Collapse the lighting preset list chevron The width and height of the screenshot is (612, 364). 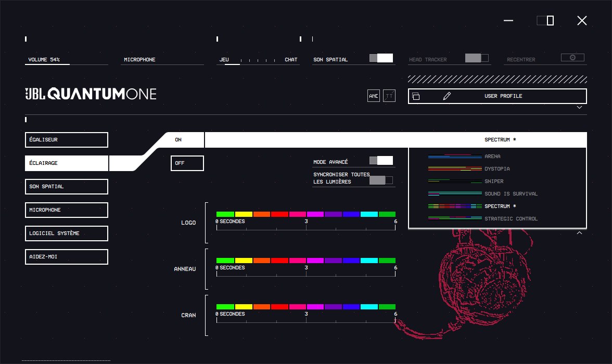click(x=580, y=233)
